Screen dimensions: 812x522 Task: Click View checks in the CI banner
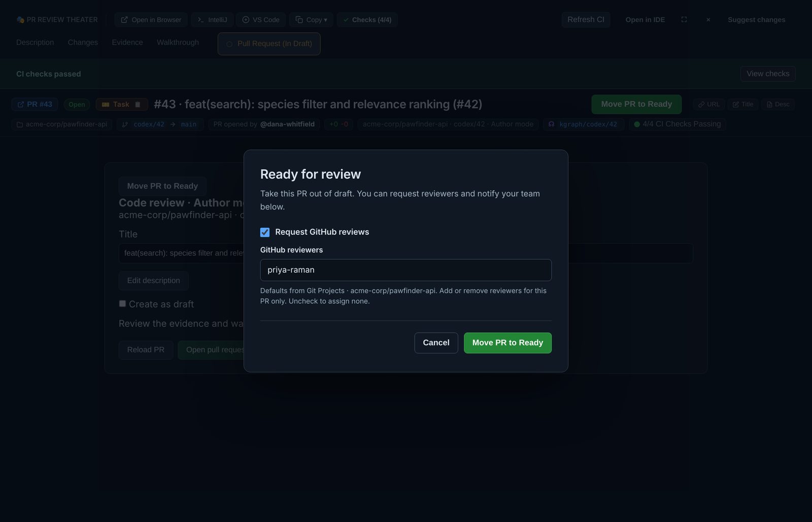[x=768, y=74]
